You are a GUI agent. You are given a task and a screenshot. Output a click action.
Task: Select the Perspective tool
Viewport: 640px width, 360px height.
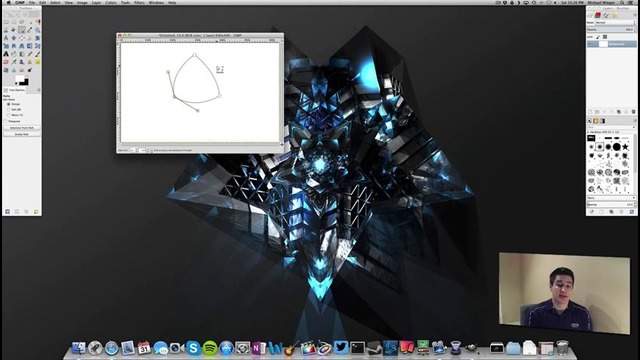pyautogui.click(x=22, y=46)
